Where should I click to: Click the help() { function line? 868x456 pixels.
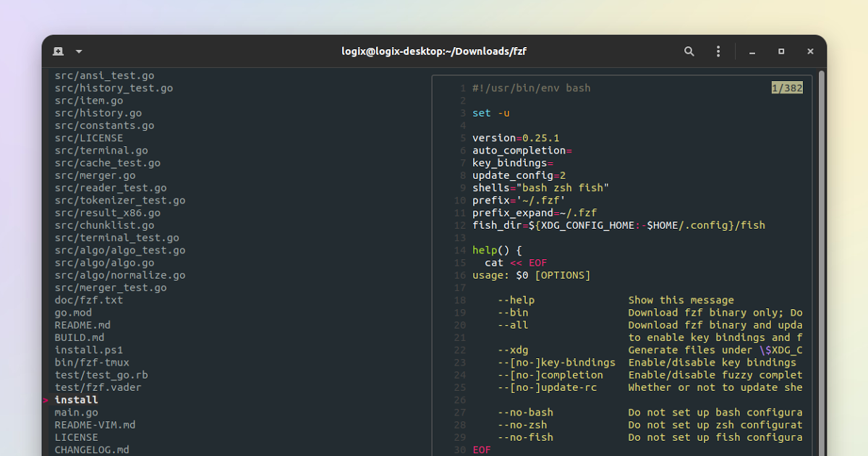pos(497,250)
